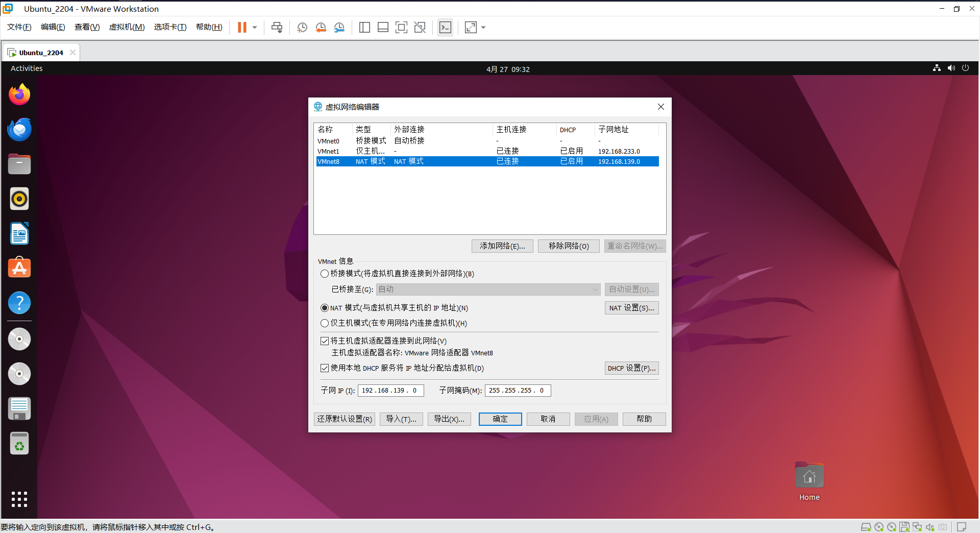Open snapshot manager with wrench clock icon
Viewport: 980px width, 533px height.
(x=339, y=28)
